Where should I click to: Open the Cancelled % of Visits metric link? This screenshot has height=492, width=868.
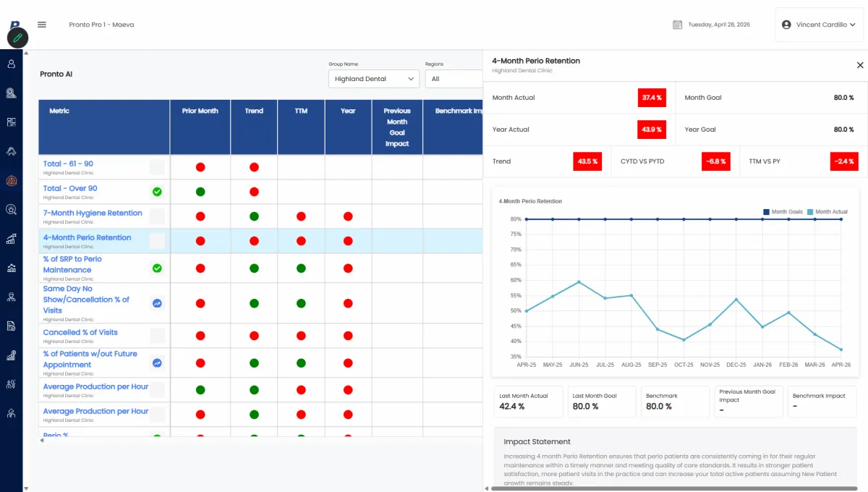point(80,333)
